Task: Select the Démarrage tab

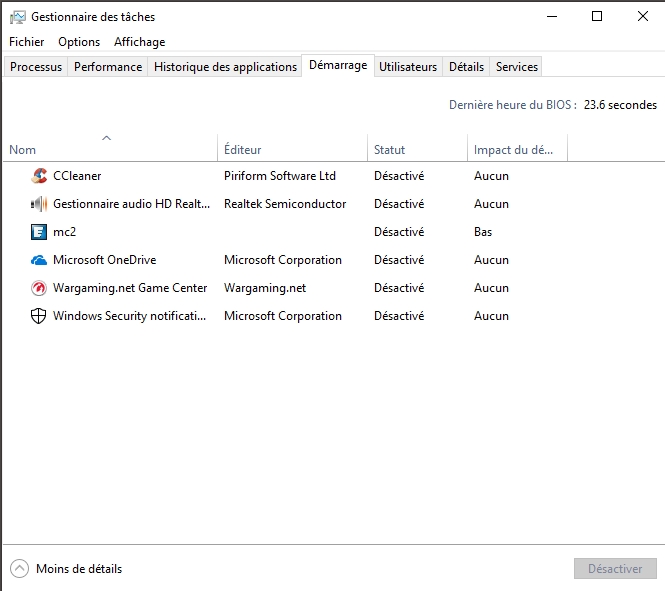Action: (338, 65)
